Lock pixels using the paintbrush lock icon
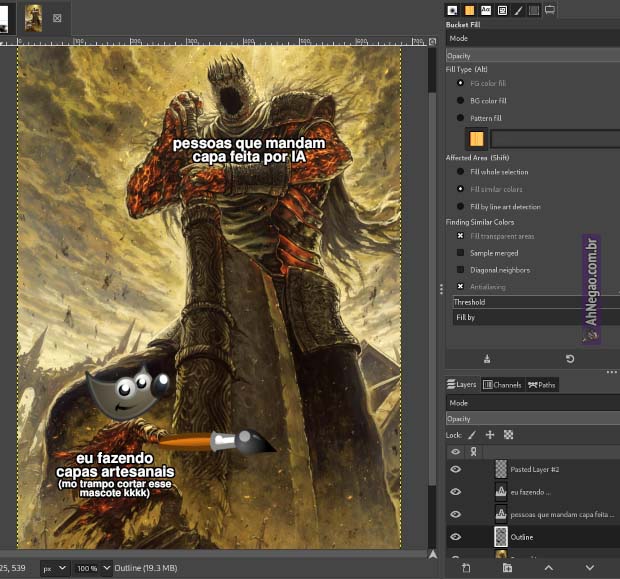Screen dimensions: 620x579 472,435
